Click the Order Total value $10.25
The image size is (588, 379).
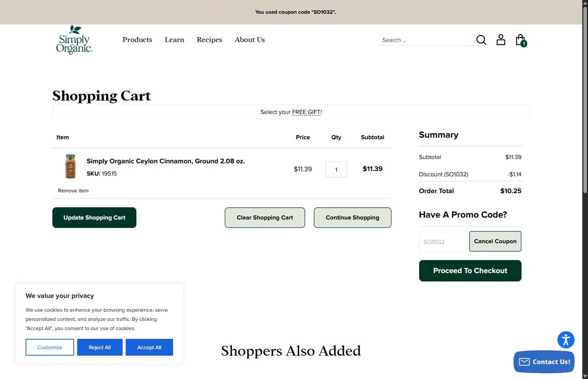click(x=511, y=191)
